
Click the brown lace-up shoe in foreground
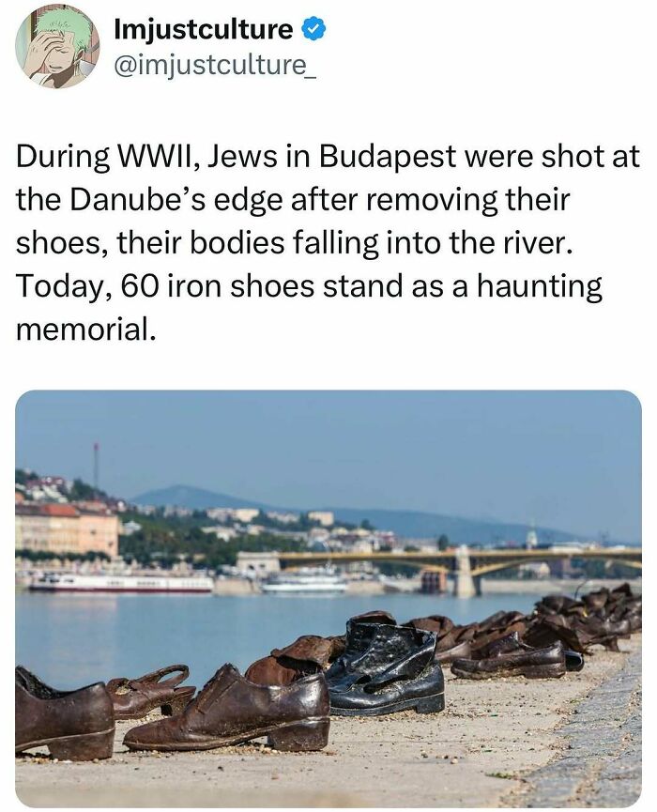228,710
